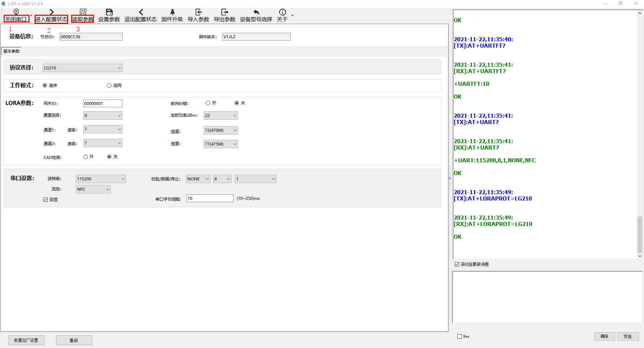
Task: Click the 恢复出厂设置 button
Action: [x=26, y=340]
